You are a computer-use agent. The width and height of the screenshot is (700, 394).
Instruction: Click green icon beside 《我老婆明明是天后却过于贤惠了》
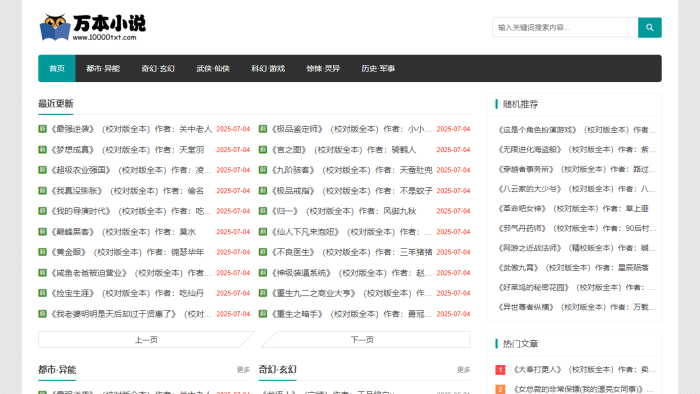[42, 314]
